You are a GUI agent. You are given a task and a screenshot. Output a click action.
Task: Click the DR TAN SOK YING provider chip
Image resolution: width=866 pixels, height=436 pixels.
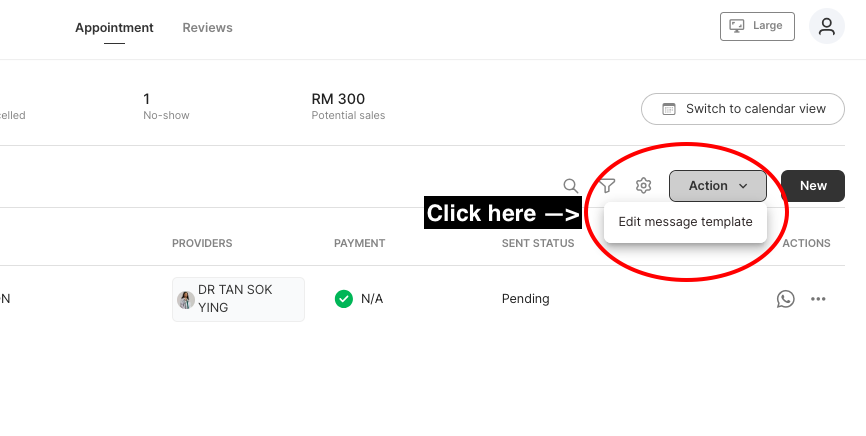coord(238,299)
